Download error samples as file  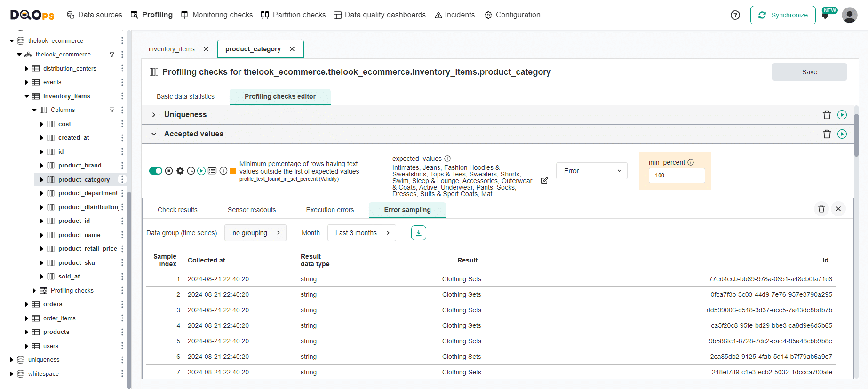coord(419,233)
